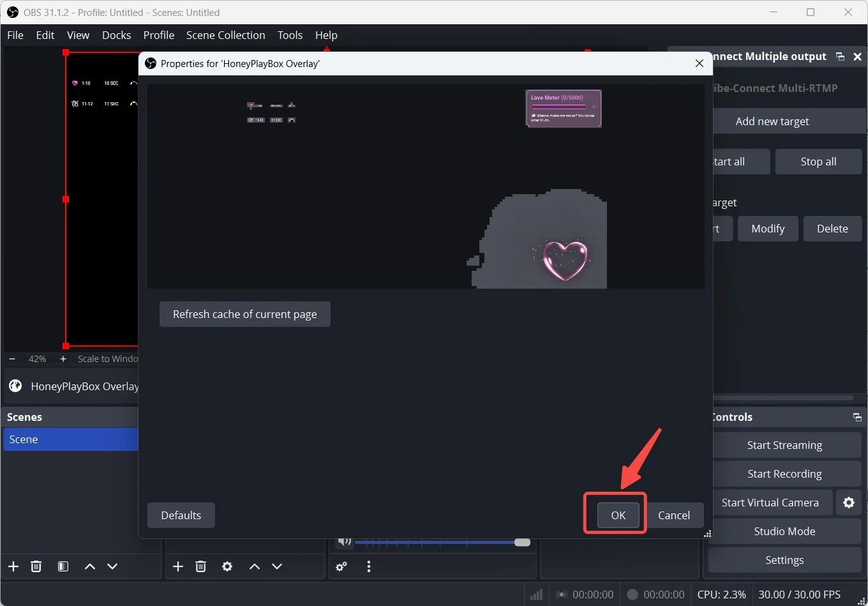Add a new source with plus icon

click(178, 566)
